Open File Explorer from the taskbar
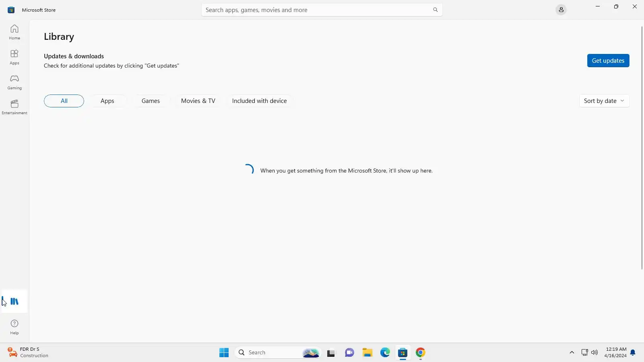The height and width of the screenshot is (362, 644). tap(367, 353)
